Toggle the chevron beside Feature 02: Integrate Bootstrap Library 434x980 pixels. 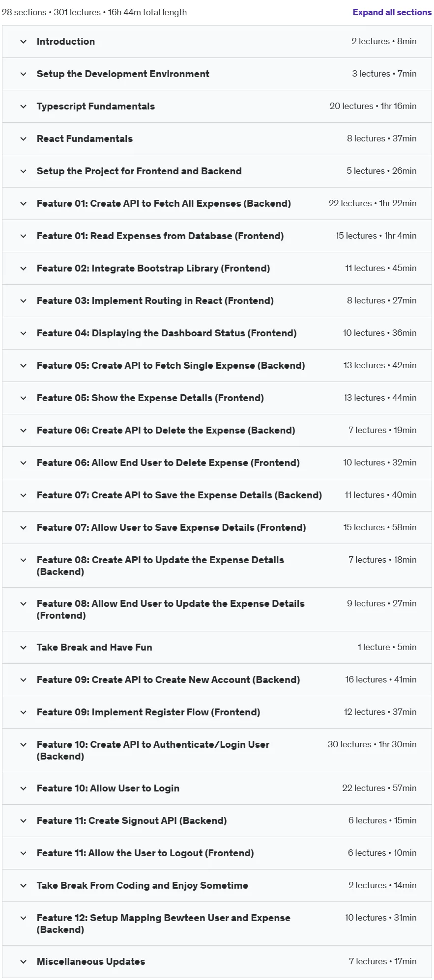click(x=23, y=269)
